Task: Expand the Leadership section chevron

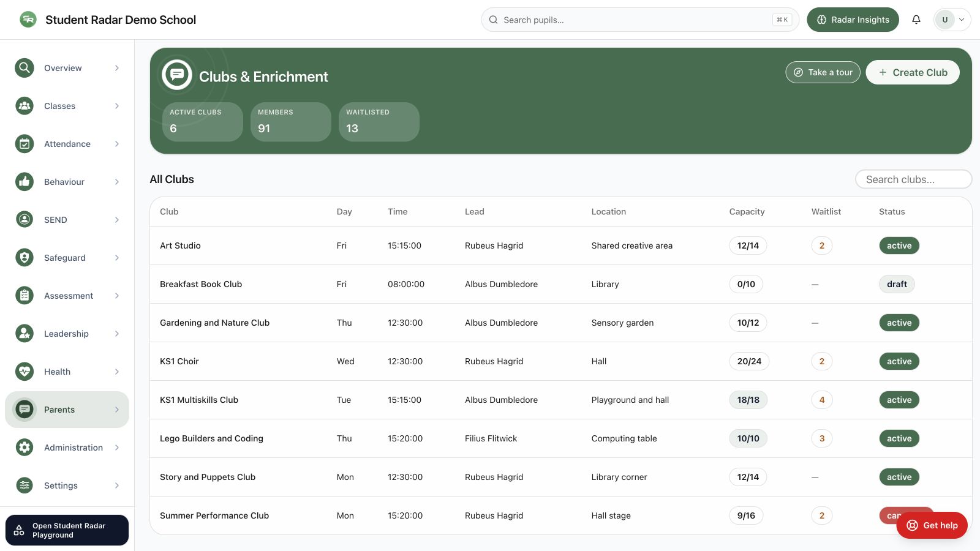Action: click(117, 334)
